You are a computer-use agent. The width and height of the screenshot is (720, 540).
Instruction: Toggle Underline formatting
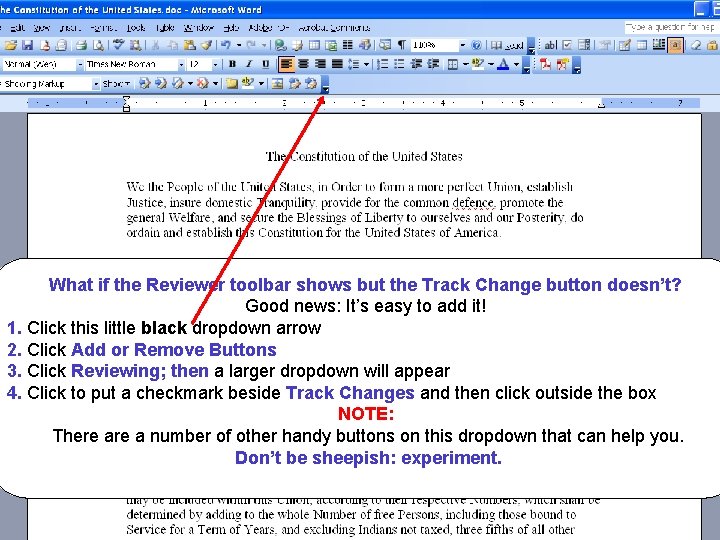265,64
